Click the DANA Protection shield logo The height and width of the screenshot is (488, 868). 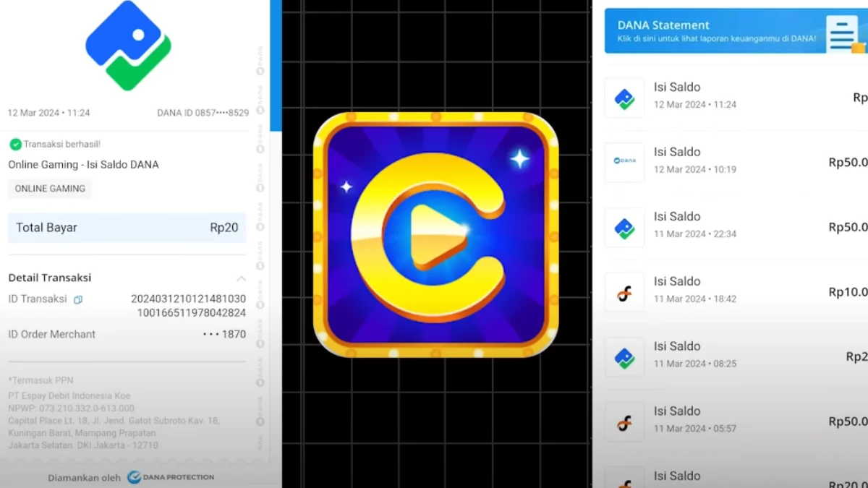click(134, 477)
